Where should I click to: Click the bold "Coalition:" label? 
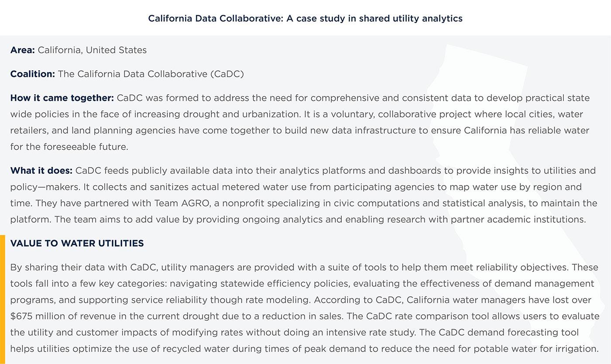(32, 74)
